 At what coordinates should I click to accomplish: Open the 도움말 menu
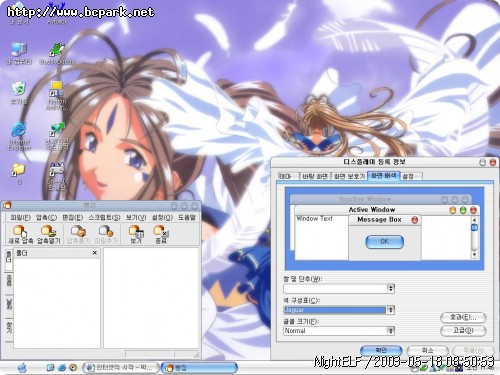click(x=187, y=217)
